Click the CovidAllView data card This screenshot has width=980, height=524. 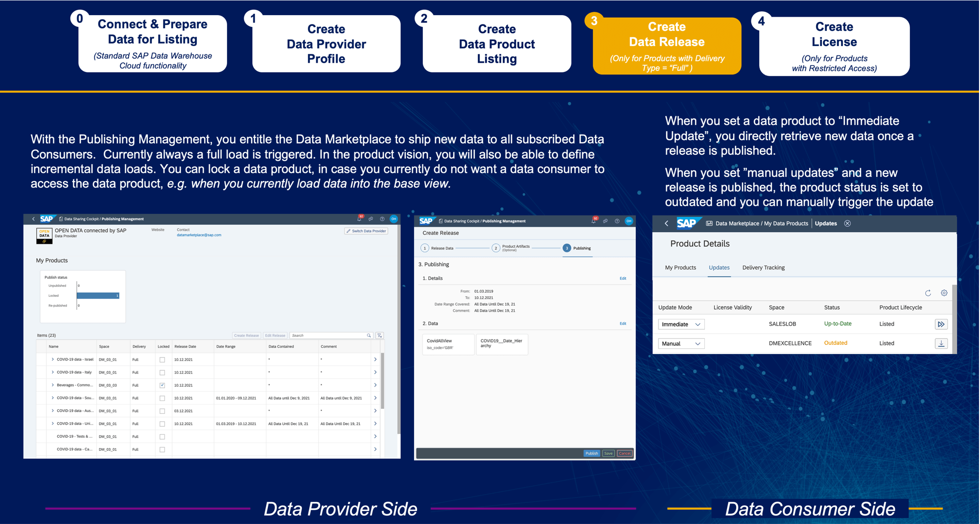tap(448, 344)
